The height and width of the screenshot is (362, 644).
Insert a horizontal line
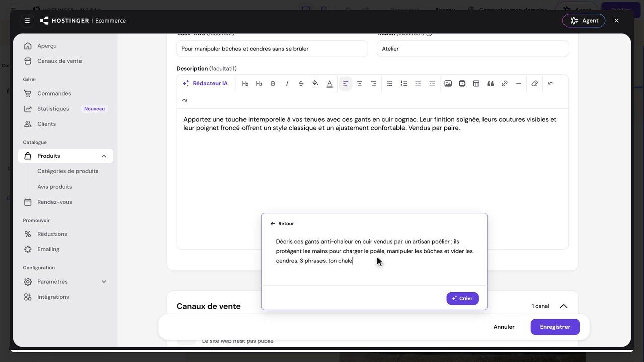point(519,84)
